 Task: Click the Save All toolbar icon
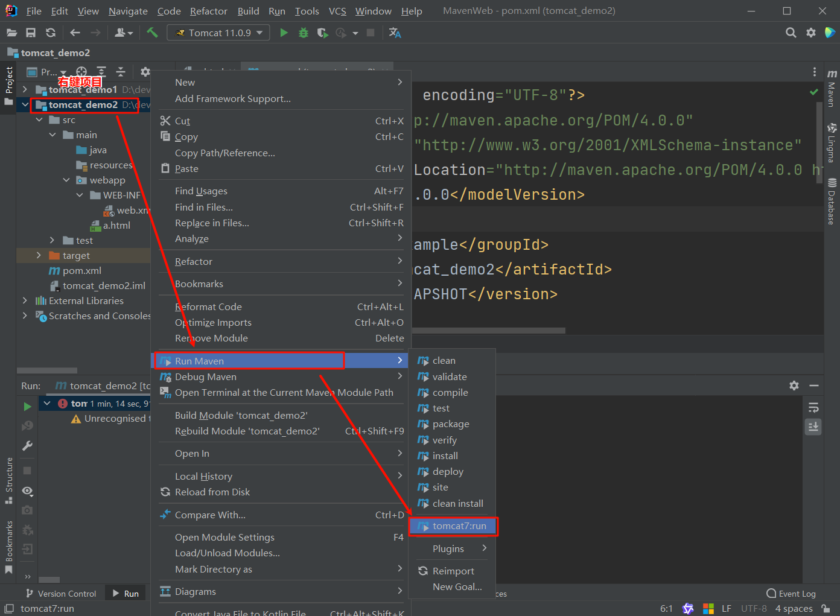pyautogui.click(x=31, y=33)
